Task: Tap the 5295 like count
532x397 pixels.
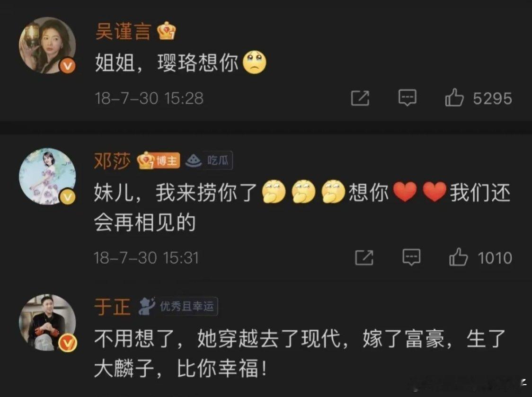Action: 493,98
